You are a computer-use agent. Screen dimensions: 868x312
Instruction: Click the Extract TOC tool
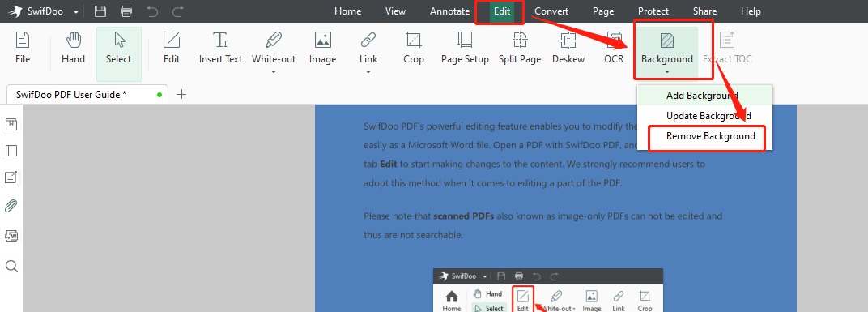click(727, 48)
